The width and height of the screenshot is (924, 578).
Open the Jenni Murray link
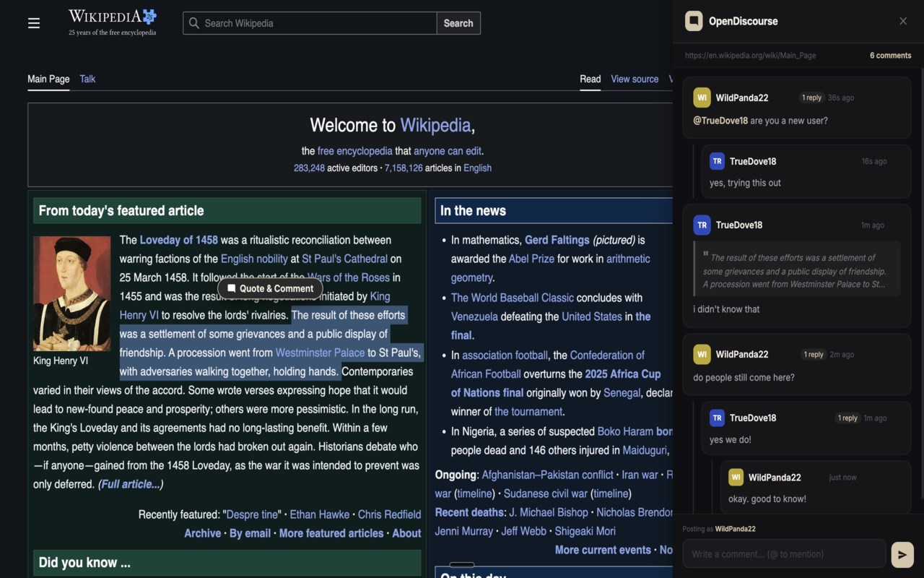(x=463, y=531)
